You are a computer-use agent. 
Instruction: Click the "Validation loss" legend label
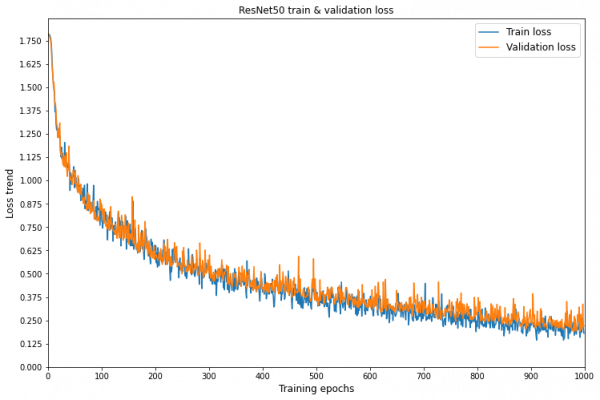click(540, 47)
